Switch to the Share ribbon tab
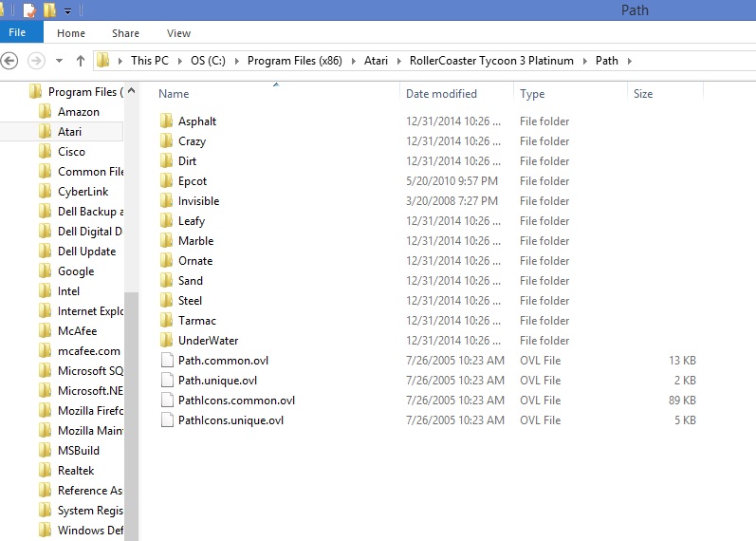 click(125, 33)
